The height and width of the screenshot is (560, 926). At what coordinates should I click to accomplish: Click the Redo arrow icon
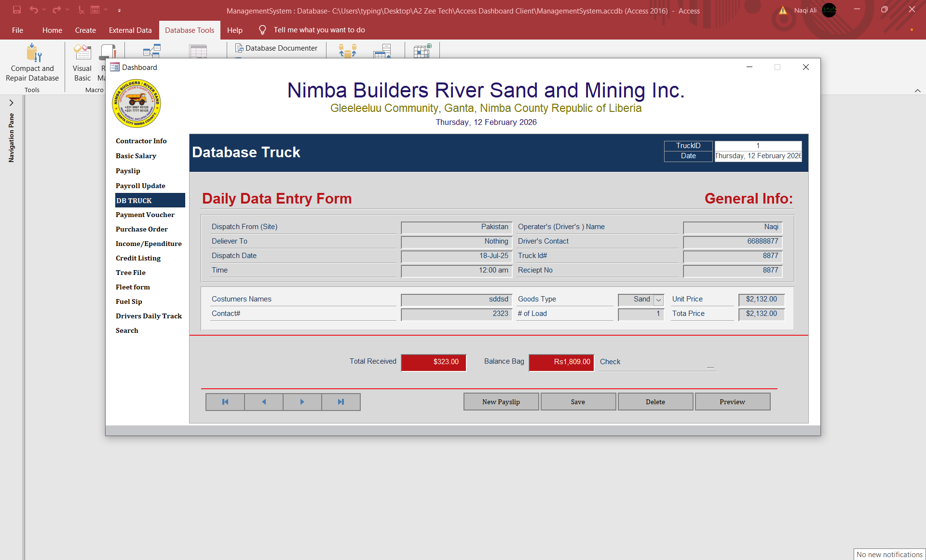57,10
